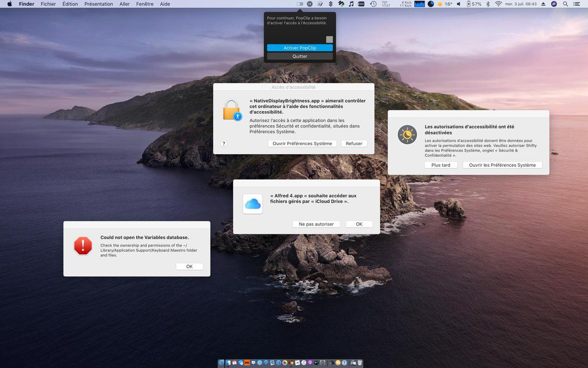Click the Wi-Fi status icon
This screenshot has width=588, height=368.
point(498,4)
